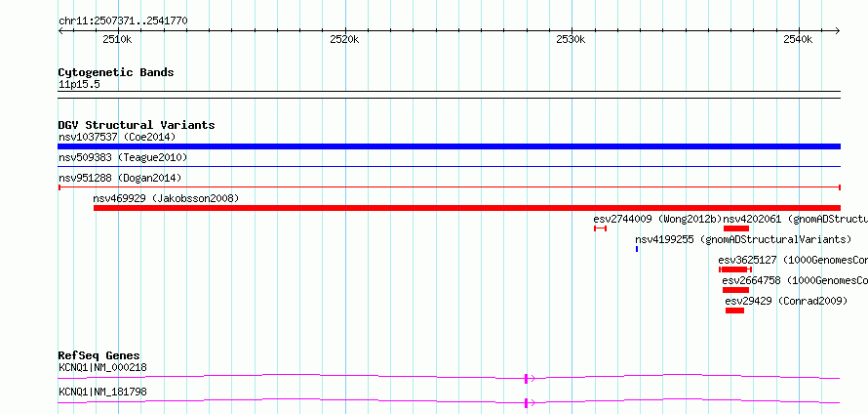Screen dimensions: 868x414
Task: Click the esv2744009 (Wong2012b) red glyph
Action: coord(600,228)
